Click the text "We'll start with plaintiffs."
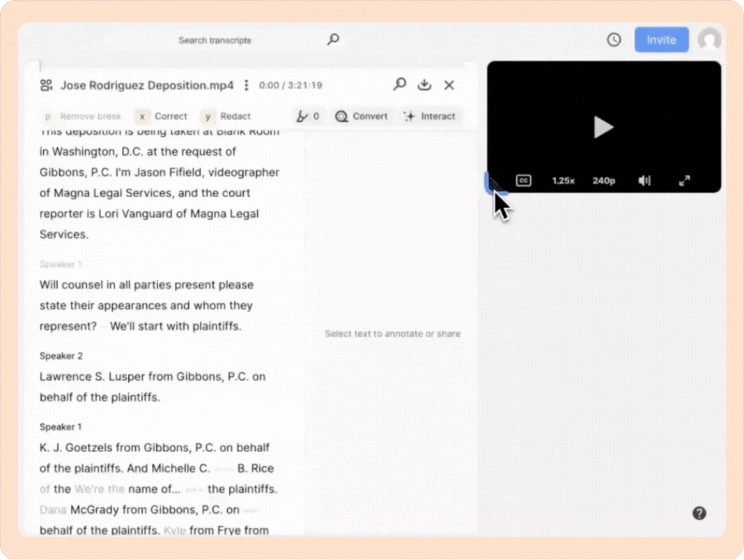The height and width of the screenshot is (560, 744). 176,327
